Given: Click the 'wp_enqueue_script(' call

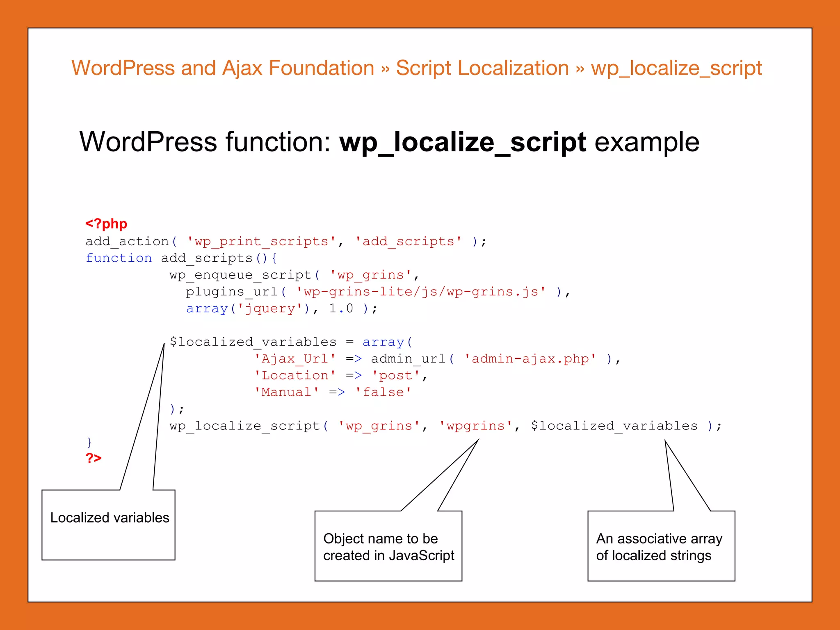Looking at the screenshot, I should pyautogui.click(x=245, y=275).
